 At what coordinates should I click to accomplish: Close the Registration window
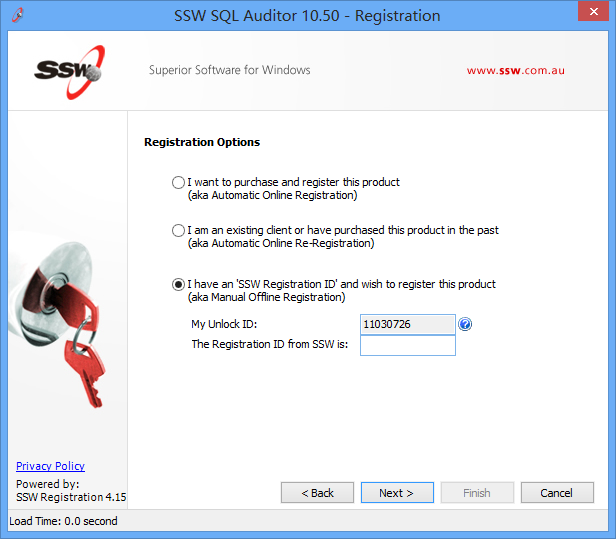coord(594,11)
